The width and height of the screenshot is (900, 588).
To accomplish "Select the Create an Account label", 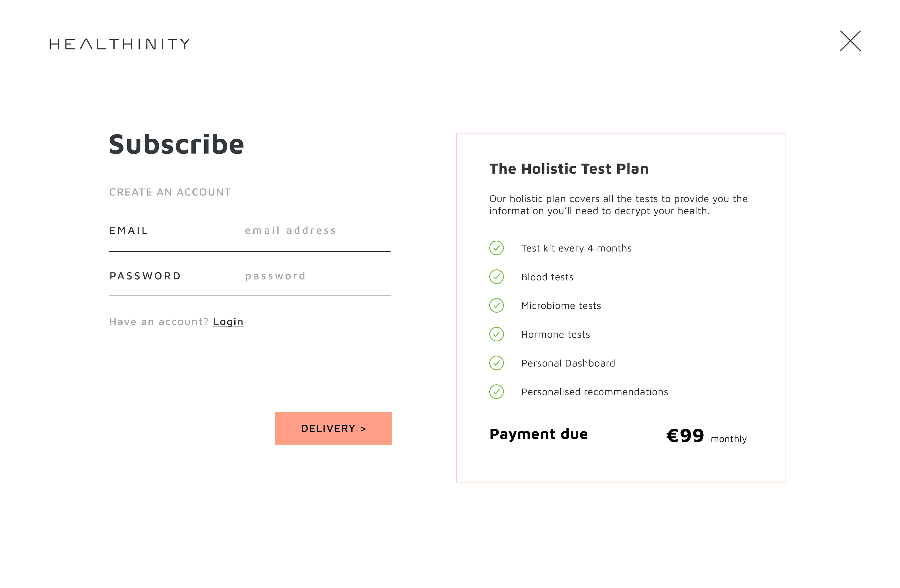I will click(x=170, y=192).
